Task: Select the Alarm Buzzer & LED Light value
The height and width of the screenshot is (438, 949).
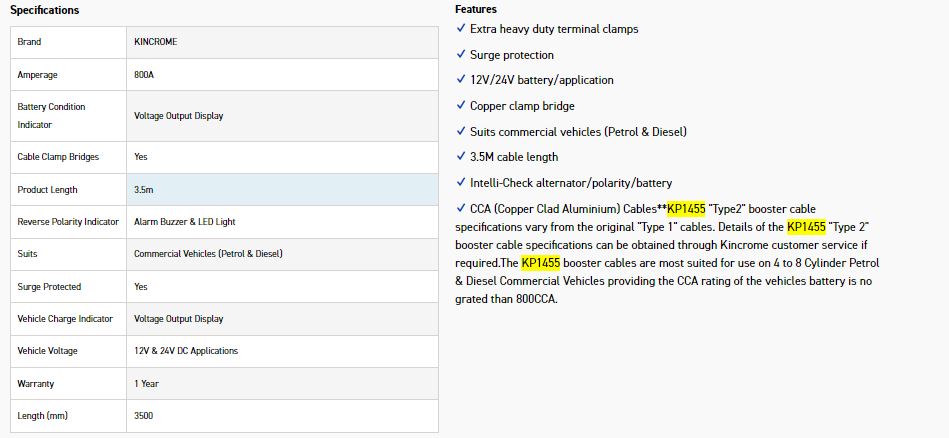Action: click(184, 221)
